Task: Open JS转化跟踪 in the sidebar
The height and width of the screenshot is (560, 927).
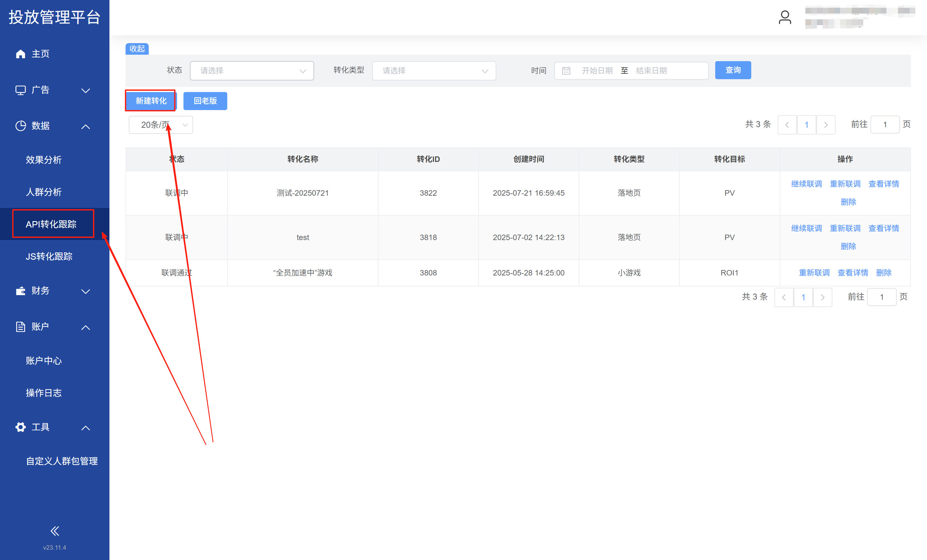Action: (x=49, y=257)
